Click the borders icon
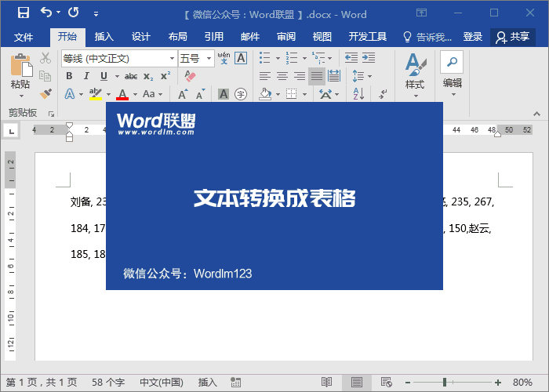 [291, 94]
